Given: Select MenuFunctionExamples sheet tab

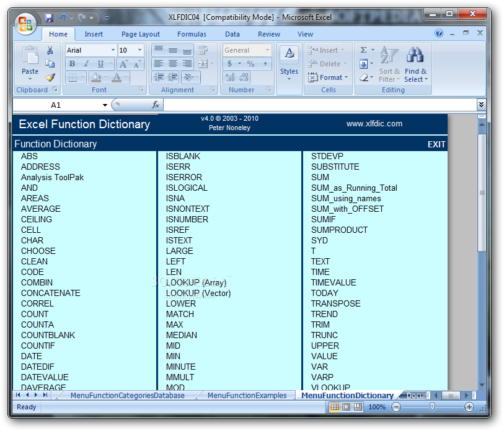Looking at the screenshot, I should 247,395.
